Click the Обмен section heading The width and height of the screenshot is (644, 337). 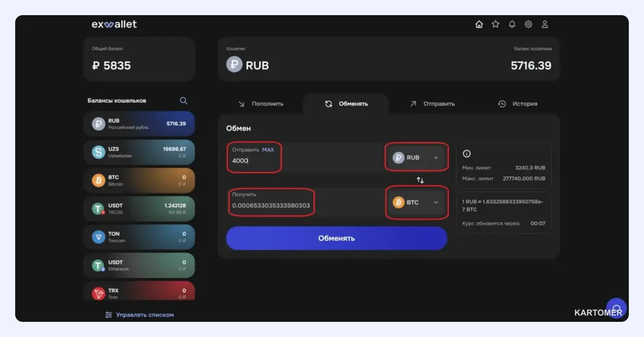[x=239, y=128]
